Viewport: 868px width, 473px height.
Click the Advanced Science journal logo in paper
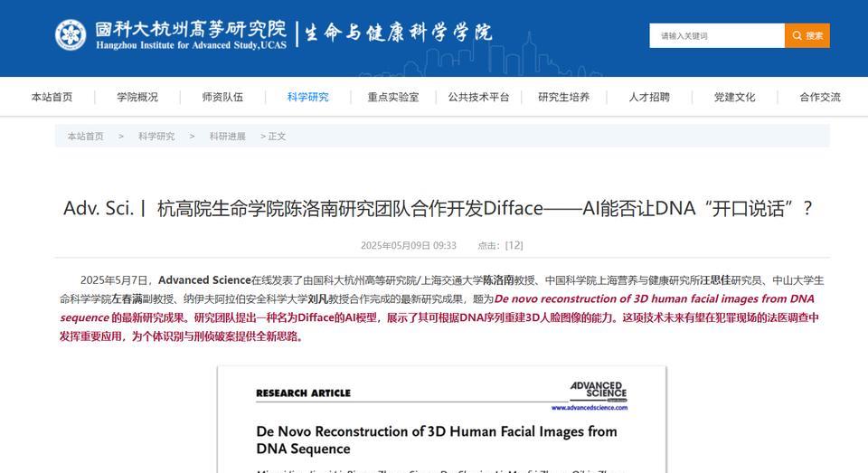pos(599,391)
